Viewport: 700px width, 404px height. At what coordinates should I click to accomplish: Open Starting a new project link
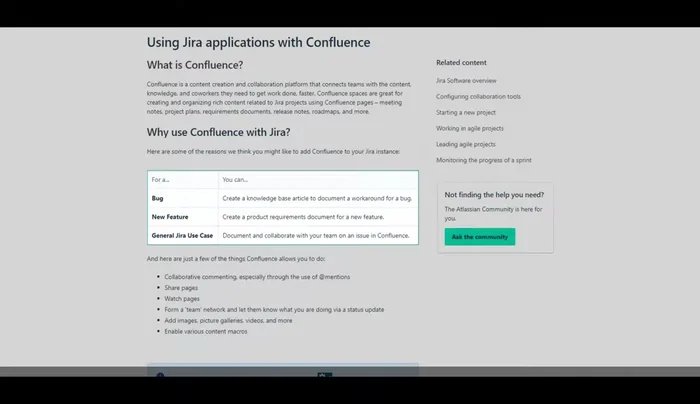(466, 112)
